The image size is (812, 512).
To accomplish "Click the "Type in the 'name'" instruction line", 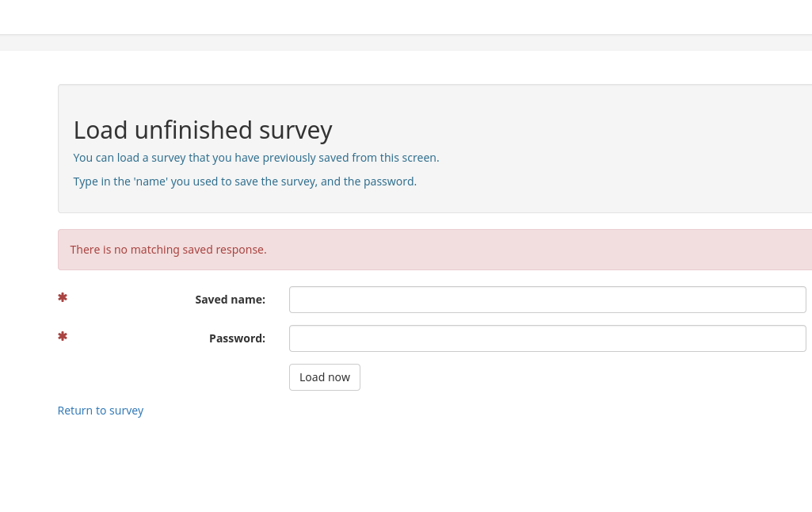I will point(245,181).
